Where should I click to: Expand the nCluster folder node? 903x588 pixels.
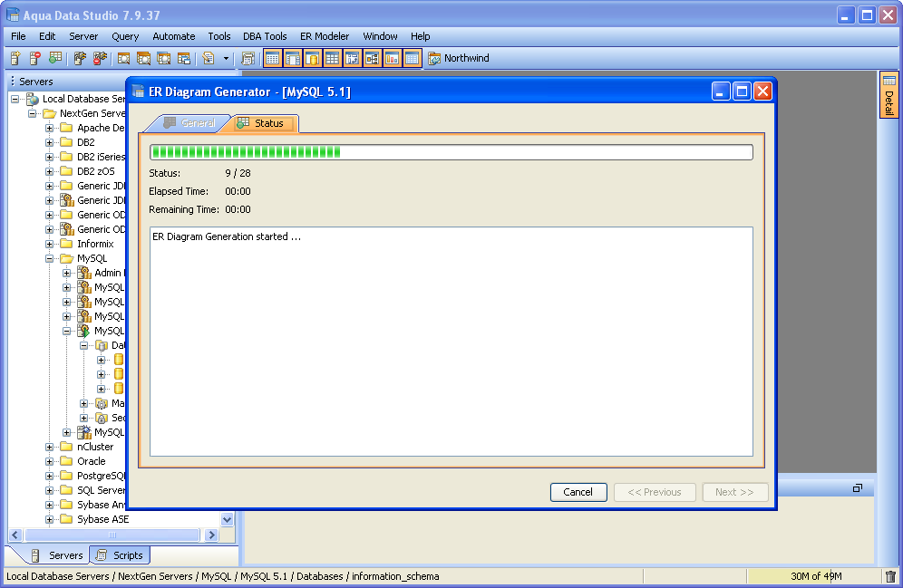[50, 447]
